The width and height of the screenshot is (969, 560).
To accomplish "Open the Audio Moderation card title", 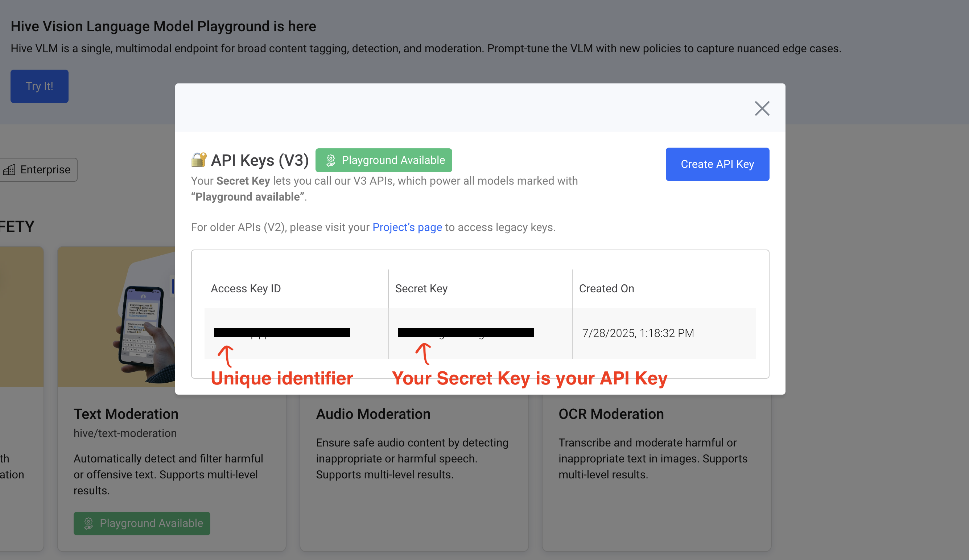I will 373,414.
